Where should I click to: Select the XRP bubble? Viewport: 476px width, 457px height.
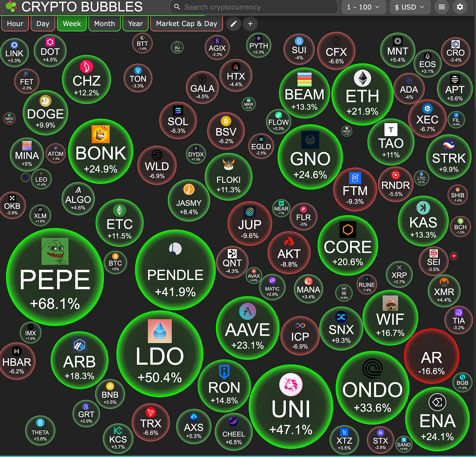pyautogui.click(x=399, y=274)
